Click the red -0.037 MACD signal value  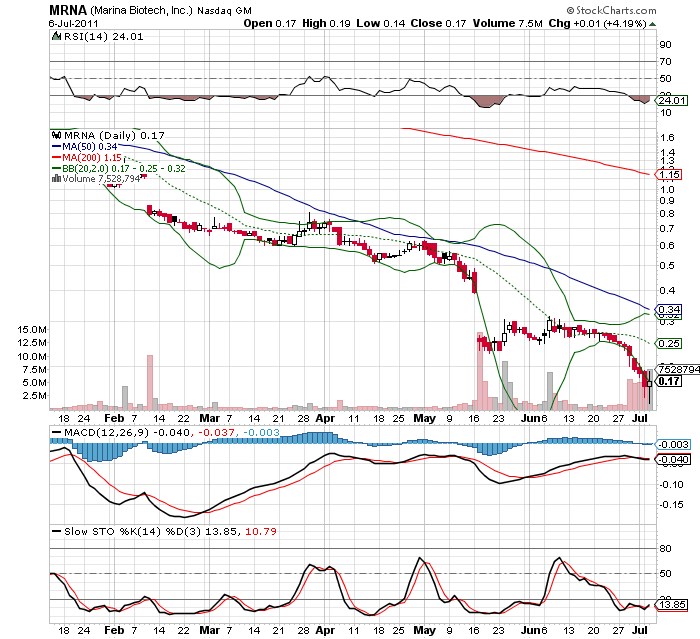click(216, 432)
